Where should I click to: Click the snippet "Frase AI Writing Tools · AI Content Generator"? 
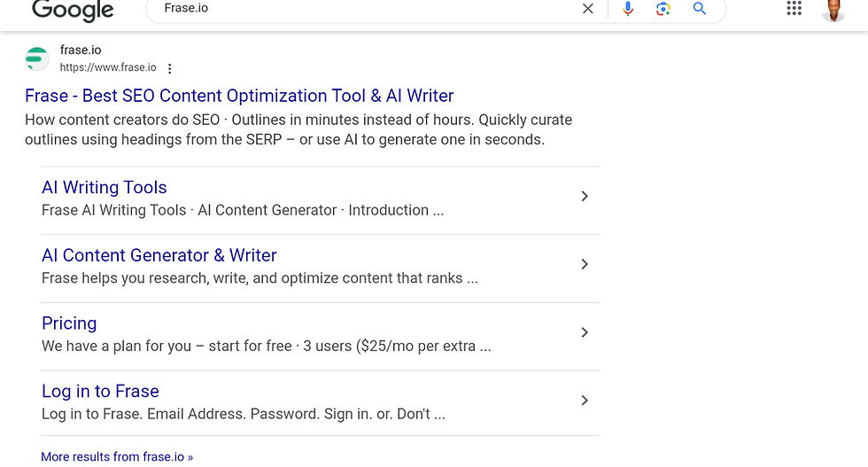coord(243,211)
